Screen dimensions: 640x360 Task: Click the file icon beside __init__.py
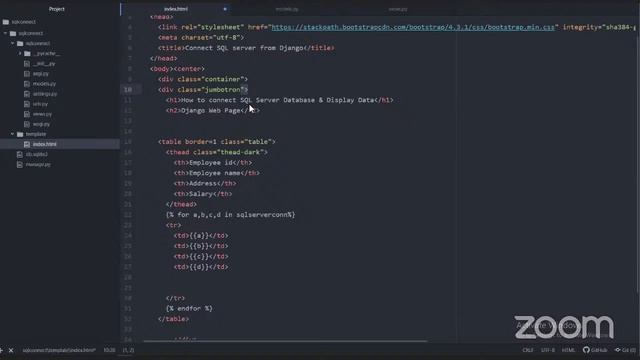point(27,64)
